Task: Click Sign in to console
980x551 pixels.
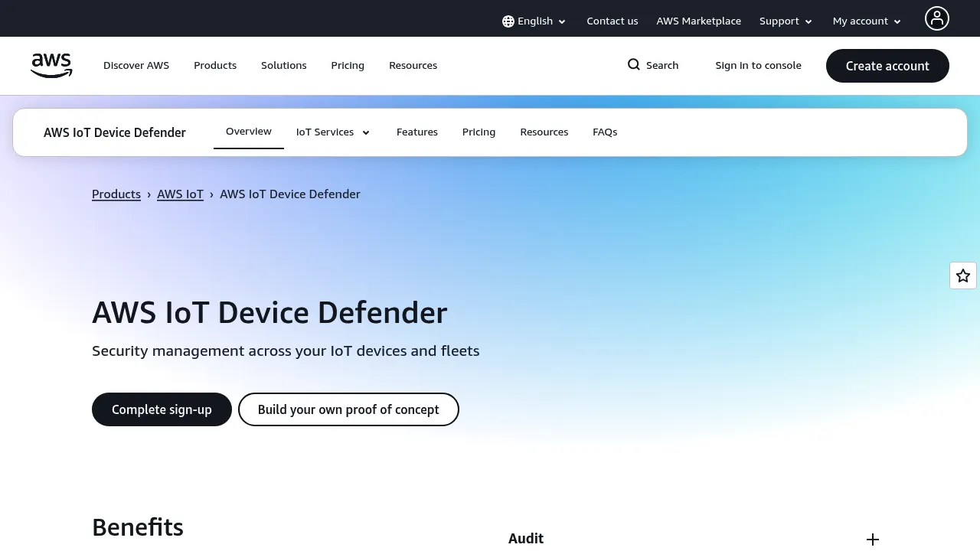Action: click(759, 66)
